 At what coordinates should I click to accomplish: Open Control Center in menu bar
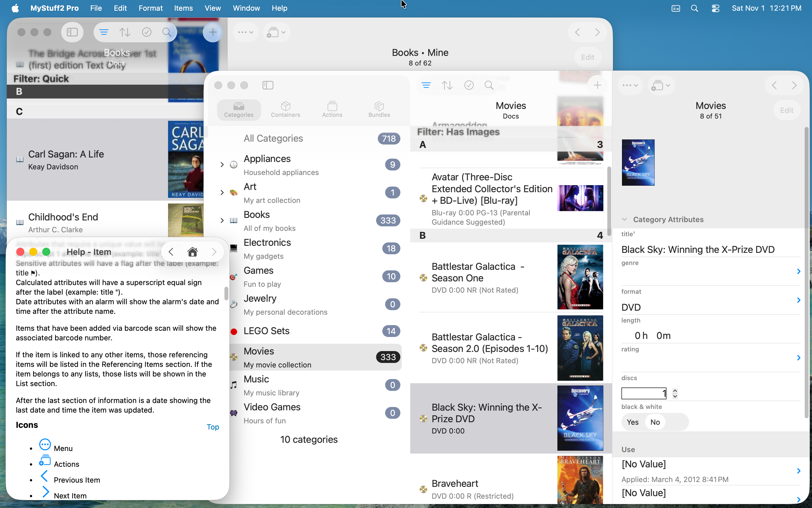715,8
